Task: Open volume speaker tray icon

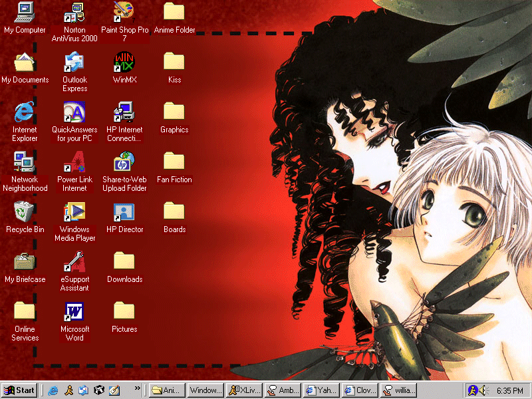Action: pyautogui.click(x=483, y=390)
